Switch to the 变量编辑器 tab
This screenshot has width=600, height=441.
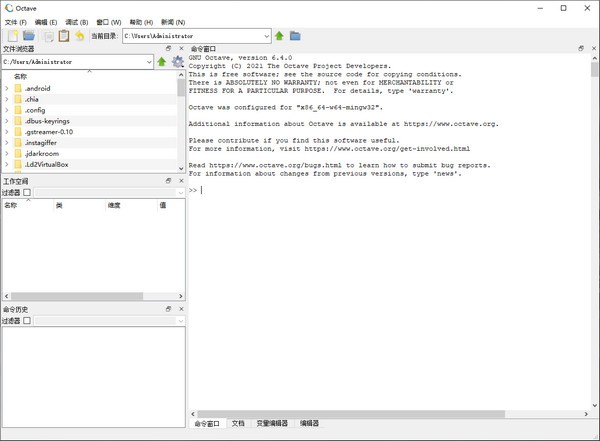pyautogui.click(x=272, y=424)
